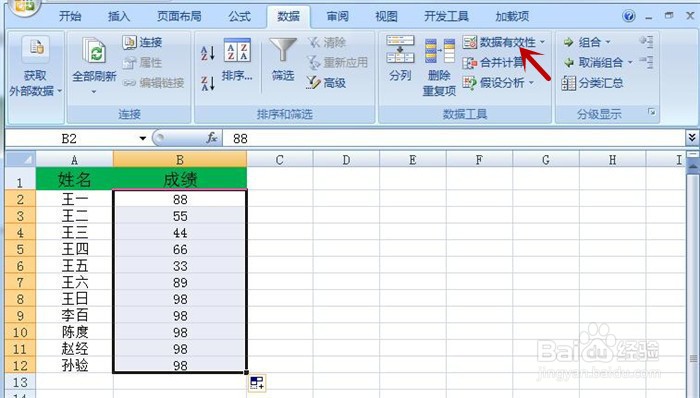The width and height of the screenshot is (700, 398).
Task: Expand the 取消组合 dropdown arrow
Action: (630, 62)
